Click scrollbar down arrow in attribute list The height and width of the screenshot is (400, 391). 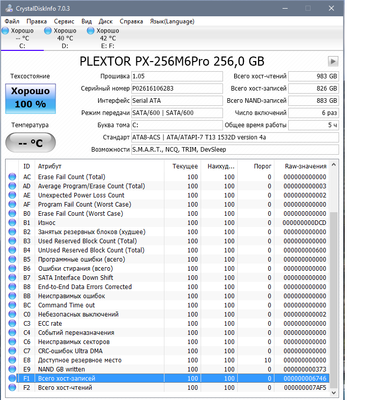[x=333, y=393]
